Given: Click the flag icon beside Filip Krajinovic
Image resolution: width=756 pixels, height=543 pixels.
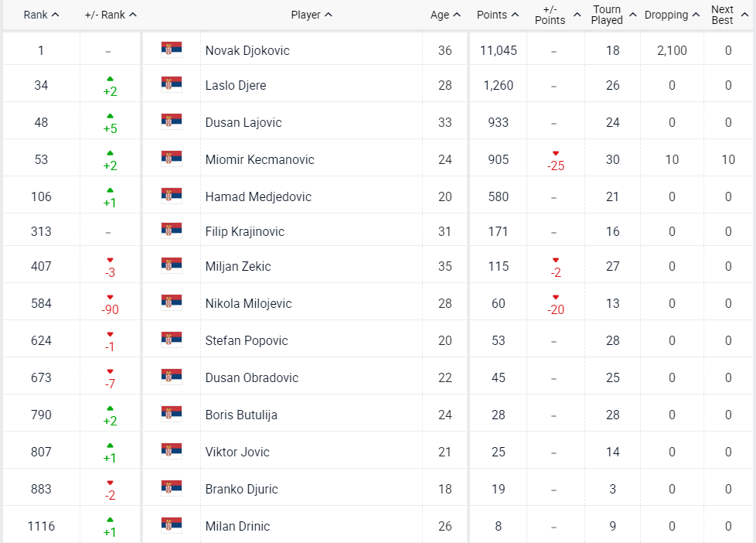Looking at the screenshot, I should [172, 231].
